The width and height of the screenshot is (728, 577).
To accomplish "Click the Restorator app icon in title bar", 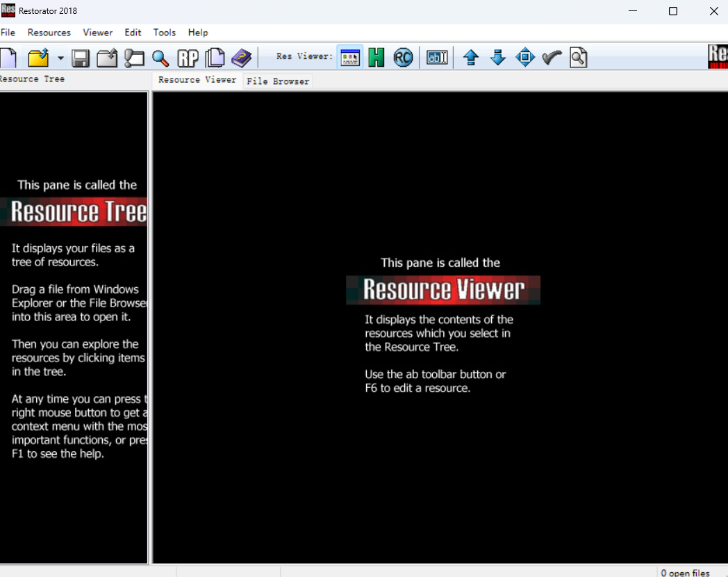I will pos(8,10).
